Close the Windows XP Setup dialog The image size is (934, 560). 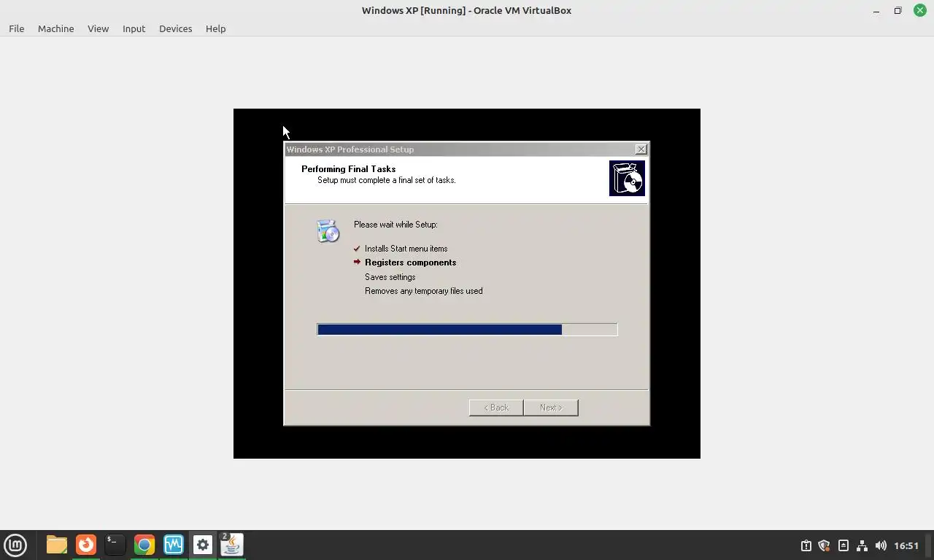pyautogui.click(x=641, y=149)
